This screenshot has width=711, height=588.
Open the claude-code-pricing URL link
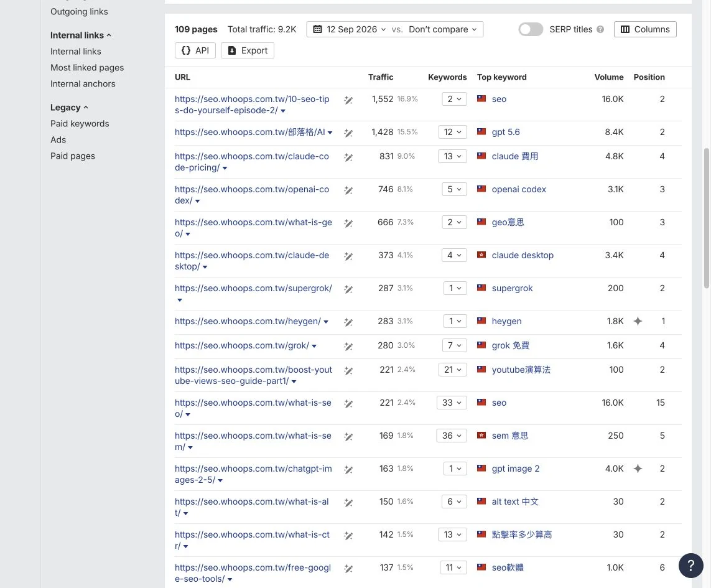coord(252,162)
